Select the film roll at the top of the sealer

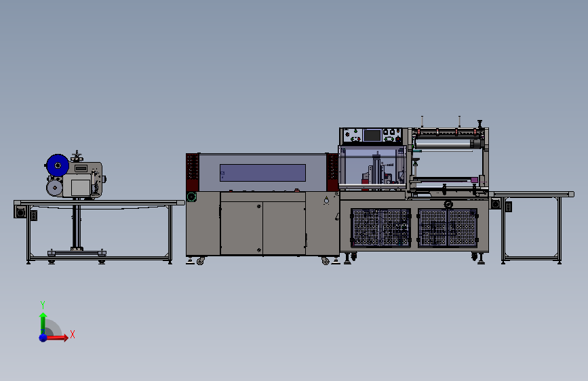coord(448,144)
